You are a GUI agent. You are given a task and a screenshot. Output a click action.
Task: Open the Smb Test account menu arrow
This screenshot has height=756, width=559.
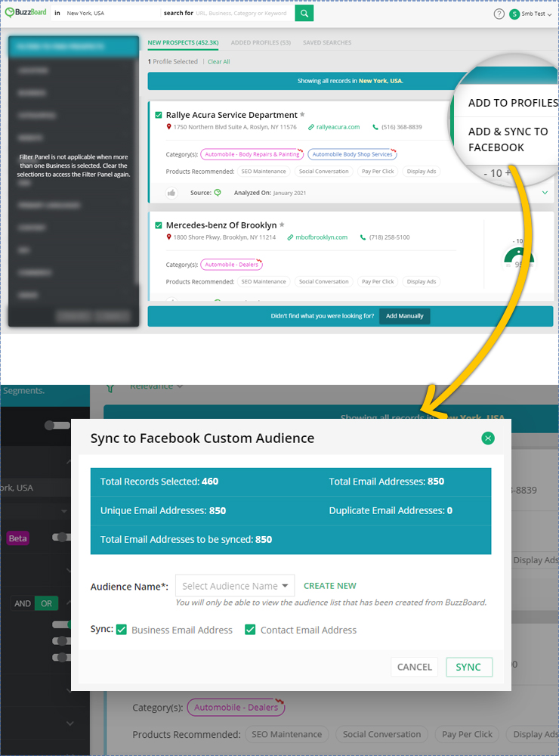549,14
